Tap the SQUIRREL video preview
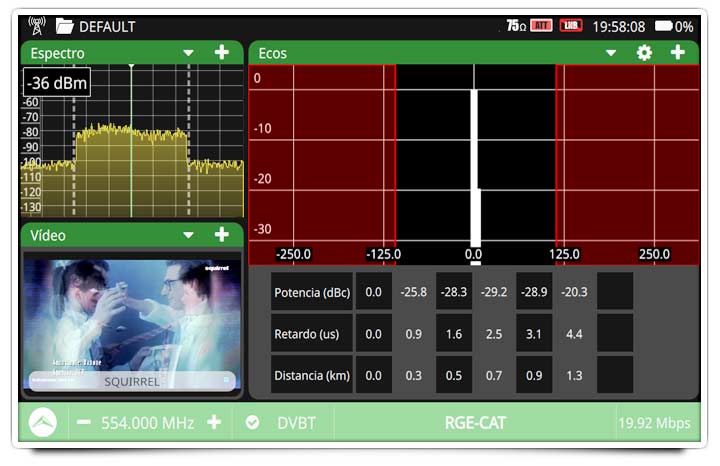720x466 pixels. (x=132, y=326)
